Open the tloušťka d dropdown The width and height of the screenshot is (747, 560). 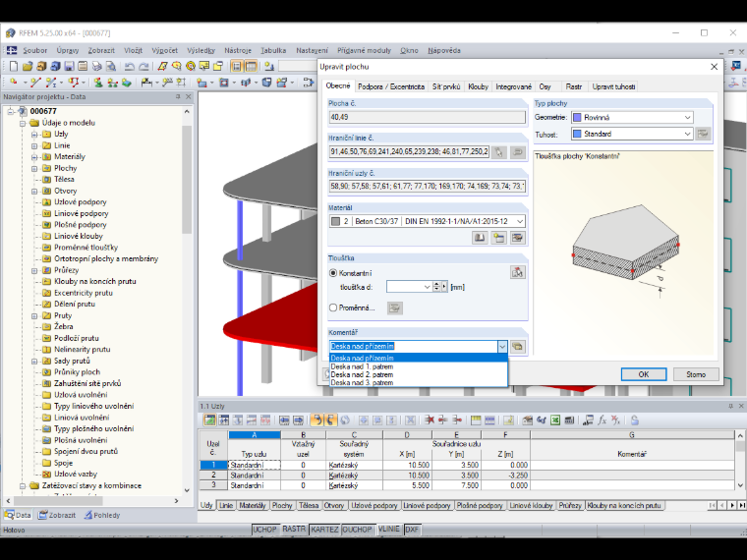[427, 287]
